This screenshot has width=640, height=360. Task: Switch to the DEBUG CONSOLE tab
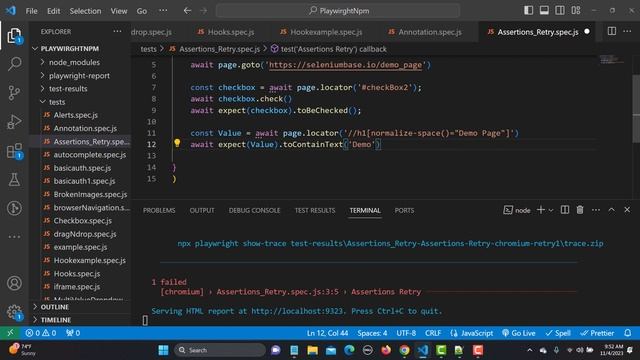[x=254, y=210]
